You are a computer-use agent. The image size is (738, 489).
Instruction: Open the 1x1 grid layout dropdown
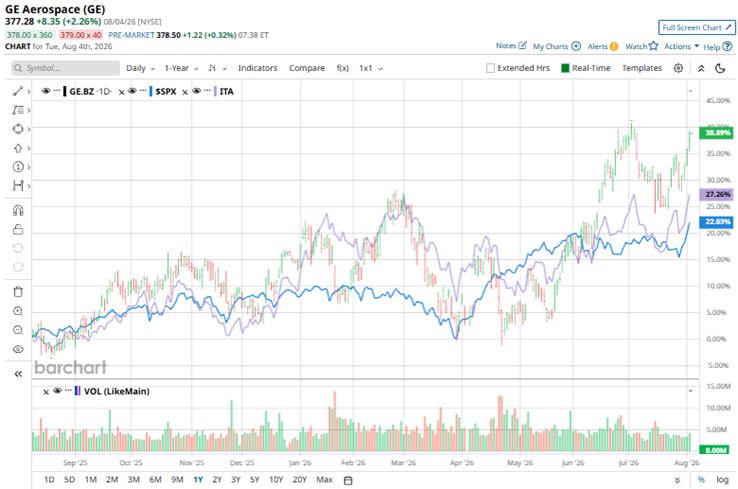(x=371, y=68)
